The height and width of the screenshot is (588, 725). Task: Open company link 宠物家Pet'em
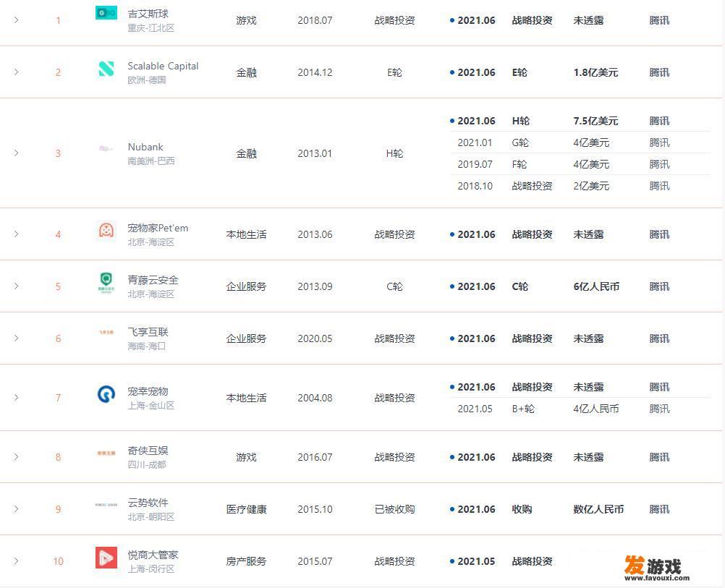click(x=158, y=228)
